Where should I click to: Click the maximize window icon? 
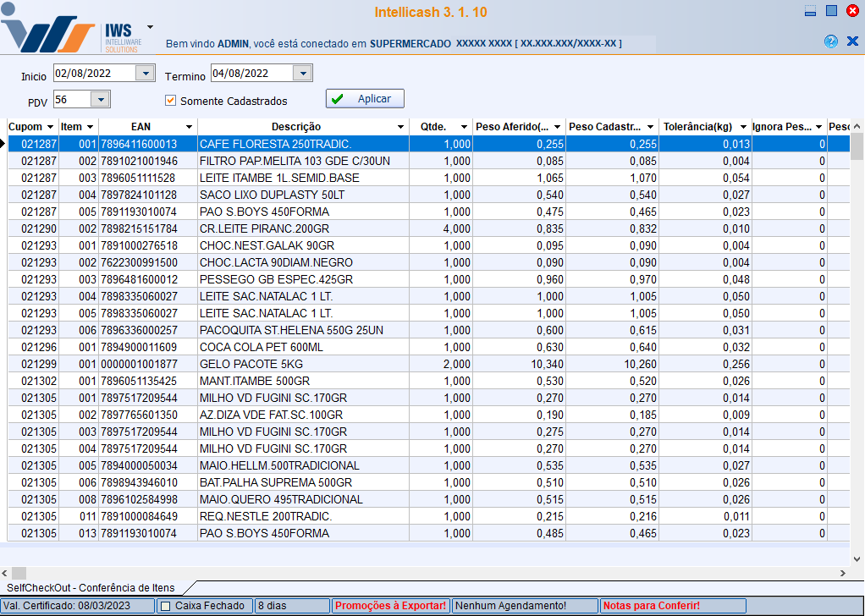point(831,11)
